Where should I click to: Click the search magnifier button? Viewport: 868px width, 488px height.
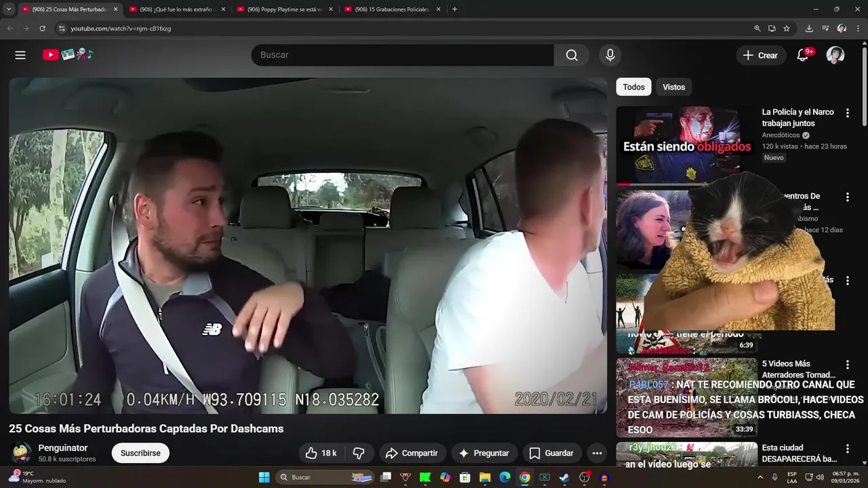tap(572, 55)
